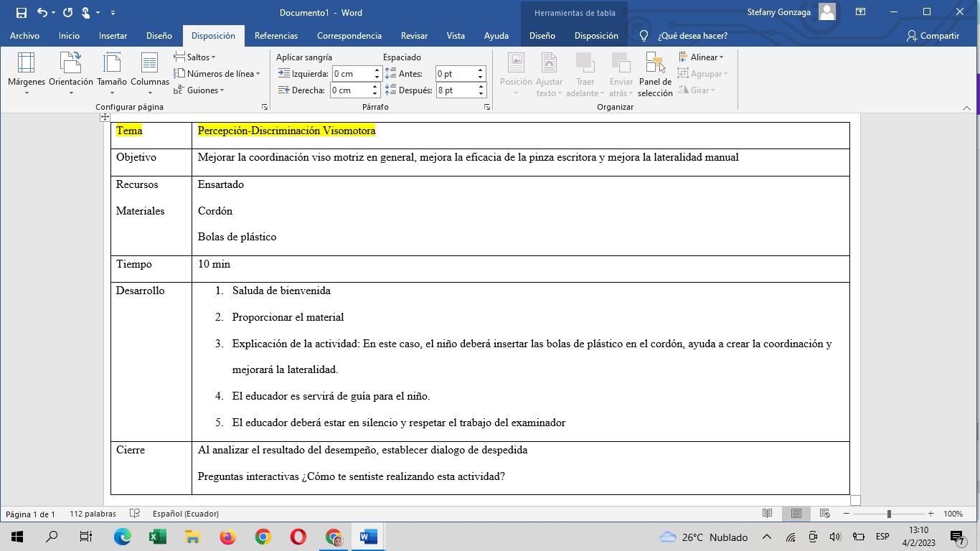Image resolution: width=980 pixels, height=551 pixels.
Task: Open Firefox from the taskbar
Action: (228, 537)
